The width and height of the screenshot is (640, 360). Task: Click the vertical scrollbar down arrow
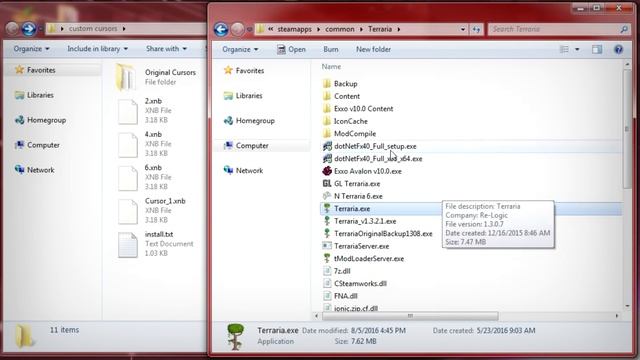pyautogui.click(x=627, y=306)
